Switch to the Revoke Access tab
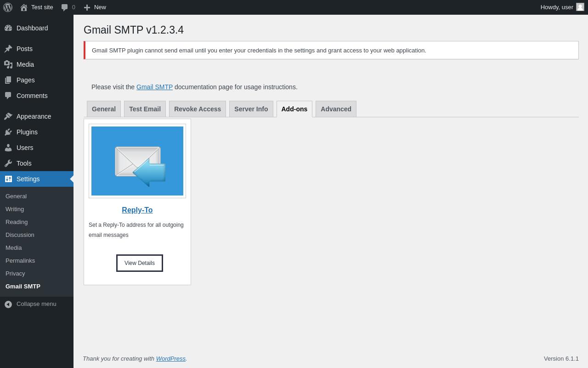This screenshot has height=368, width=588. point(198,109)
